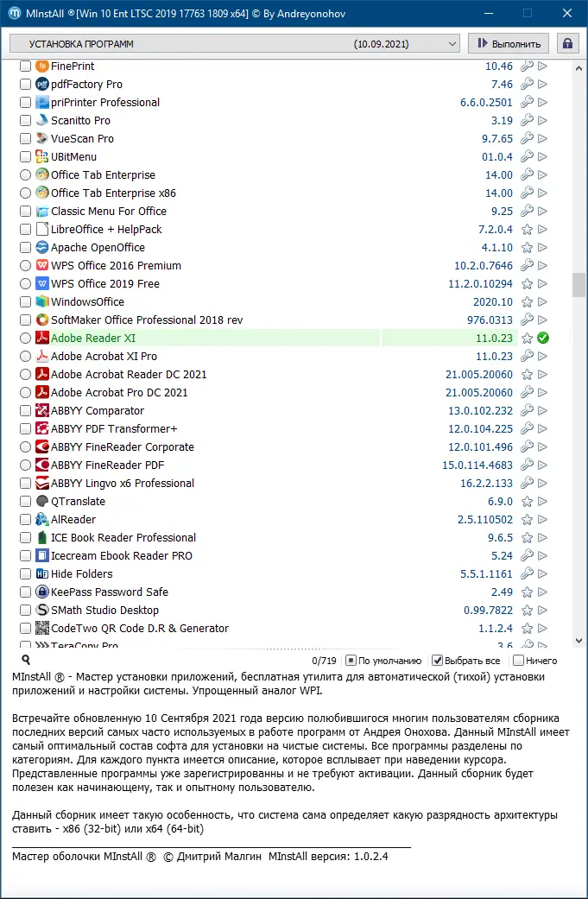The image size is (588, 899).
Task: Click the ABBYY Lingvo x6 Professional app icon
Action: pos(41,484)
